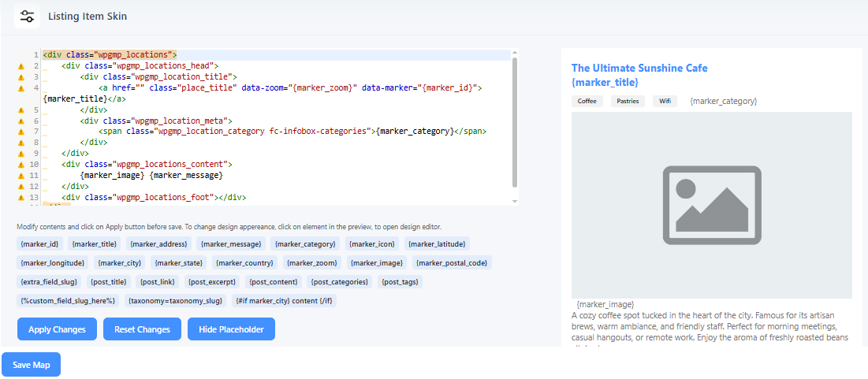Click the warning icon on code line 10
Viewport: 868px width, 379px height.
[x=21, y=165]
